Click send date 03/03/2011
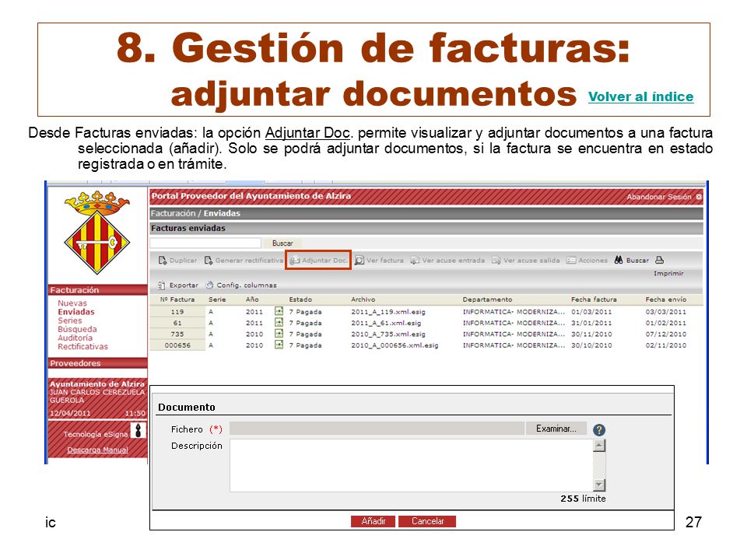 666,312
